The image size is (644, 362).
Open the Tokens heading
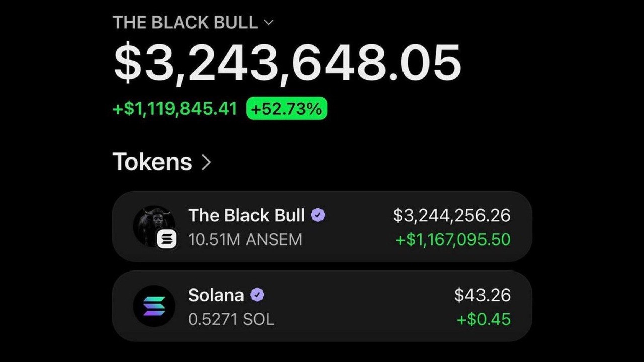[x=152, y=162]
